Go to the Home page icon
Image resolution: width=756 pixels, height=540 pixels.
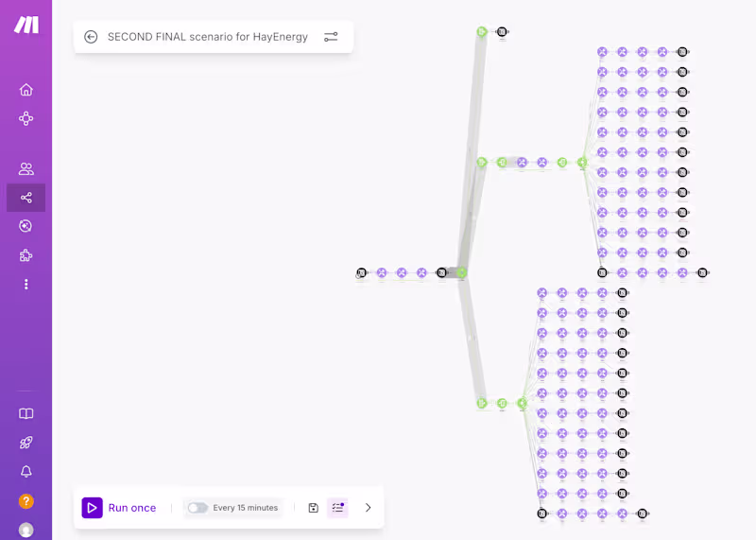pos(26,90)
